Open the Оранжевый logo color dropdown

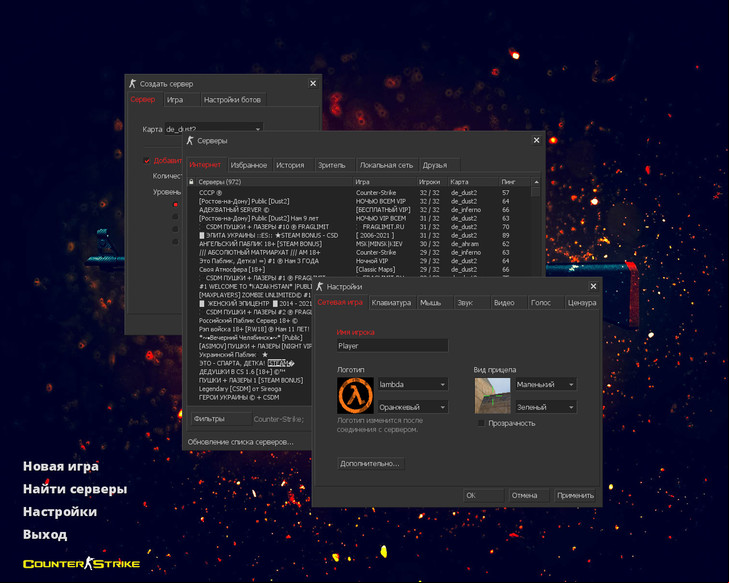click(x=413, y=407)
